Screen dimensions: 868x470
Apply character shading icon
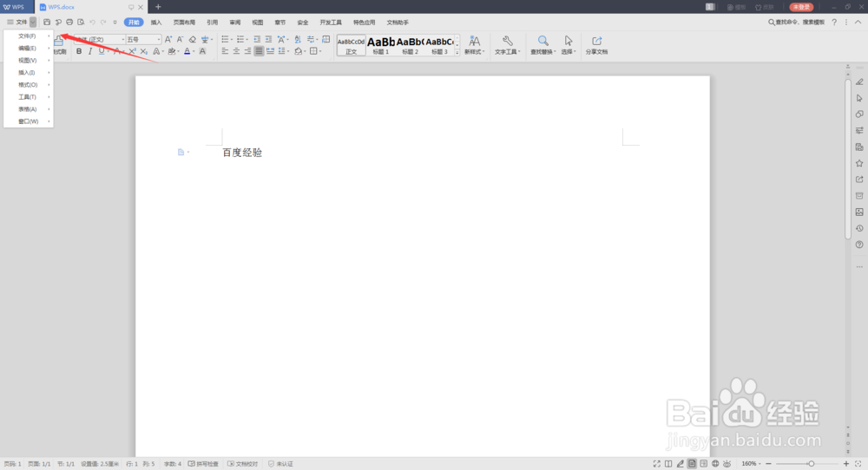202,51
